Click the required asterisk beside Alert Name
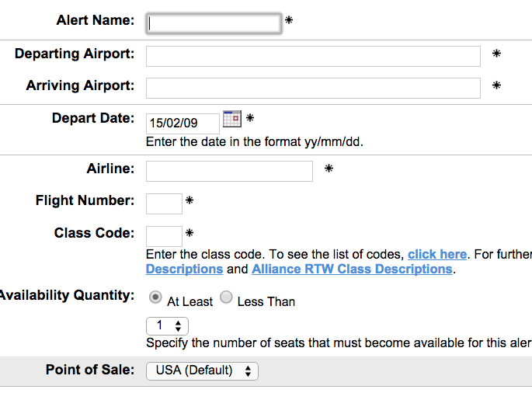Viewport: 532px width, 393px height. [x=289, y=20]
